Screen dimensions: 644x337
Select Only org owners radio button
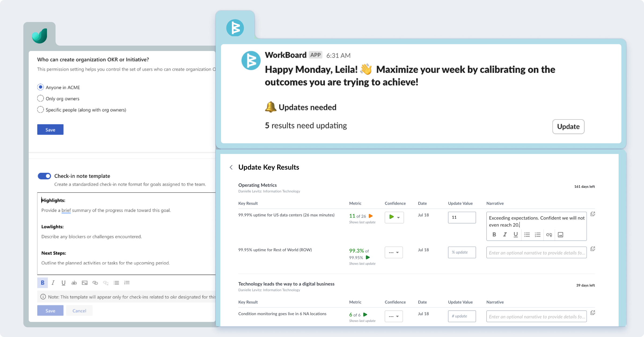41,98
